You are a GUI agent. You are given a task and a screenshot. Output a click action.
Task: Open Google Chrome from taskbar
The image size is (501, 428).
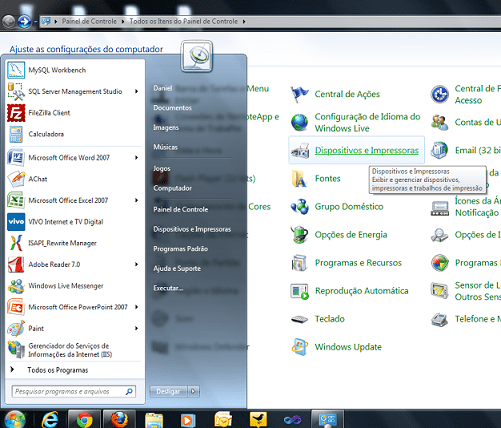tap(84, 419)
